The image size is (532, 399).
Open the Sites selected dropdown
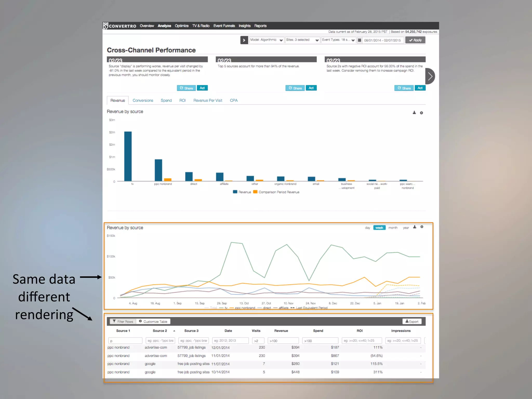point(302,40)
